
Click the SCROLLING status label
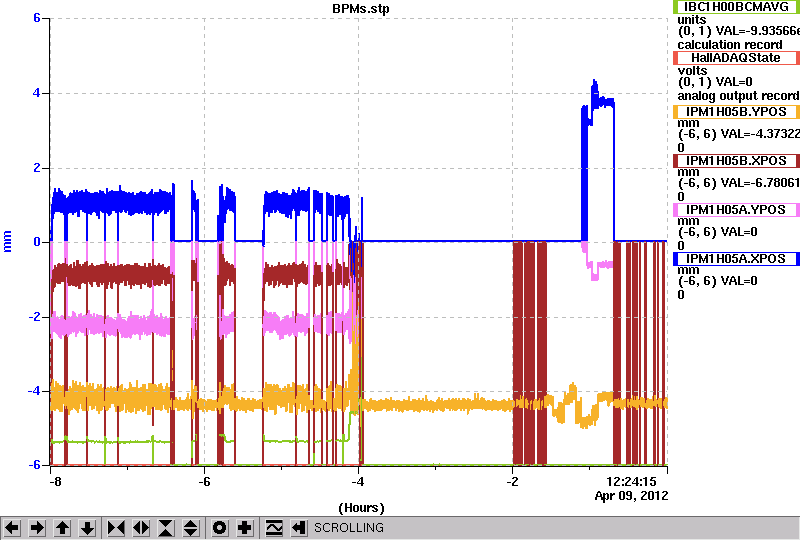[348, 528]
